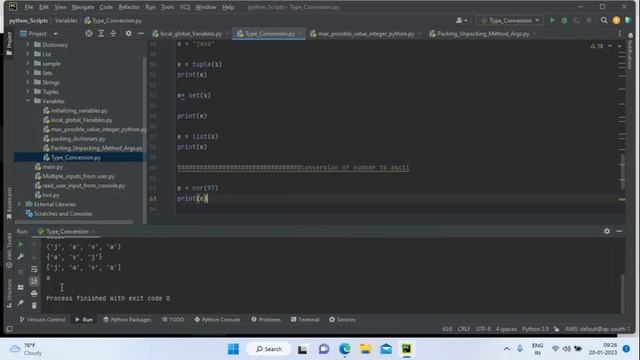The width and height of the screenshot is (640, 360).
Task: Rerun program using Run panel play icon
Action: point(20,244)
